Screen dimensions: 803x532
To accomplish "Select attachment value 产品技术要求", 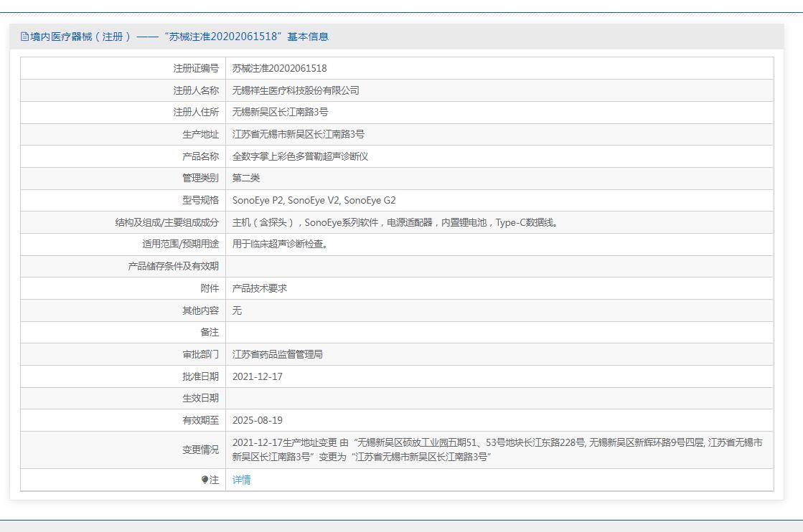I will coord(260,288).
